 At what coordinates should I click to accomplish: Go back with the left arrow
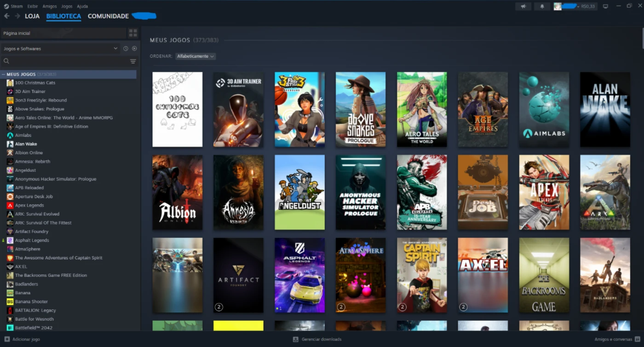(6, 16)
